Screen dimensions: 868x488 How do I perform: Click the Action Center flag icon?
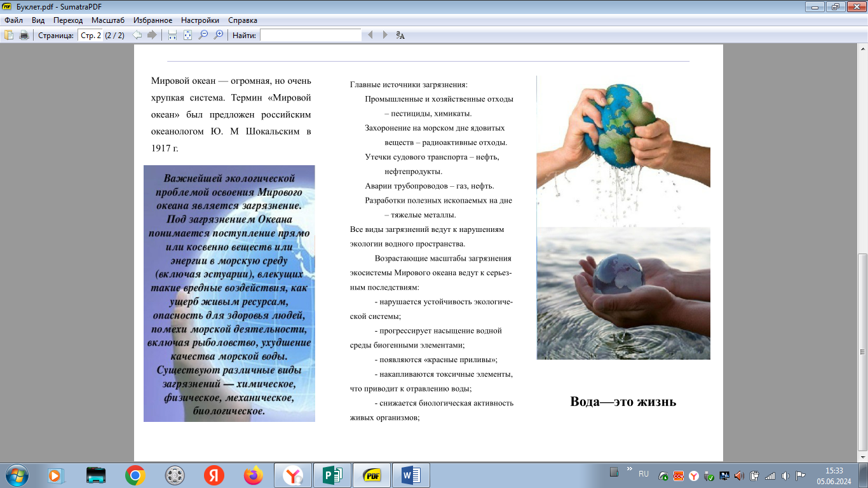tap(800, 476)
